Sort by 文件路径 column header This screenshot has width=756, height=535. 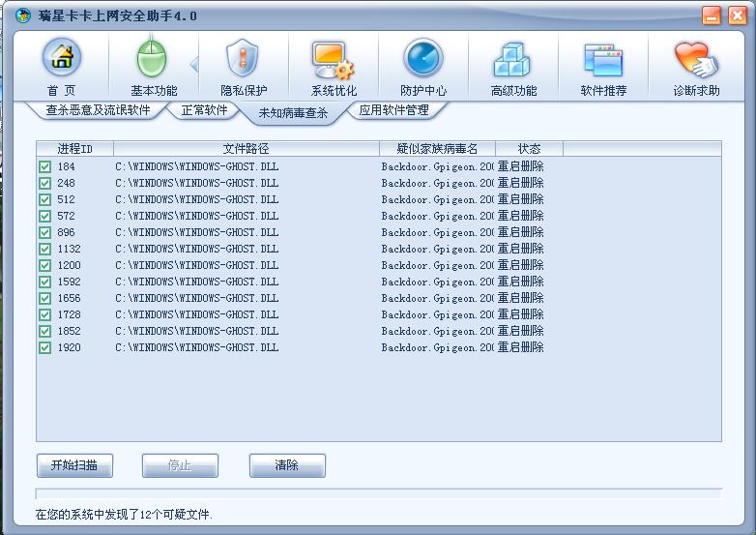coord(247,149)
